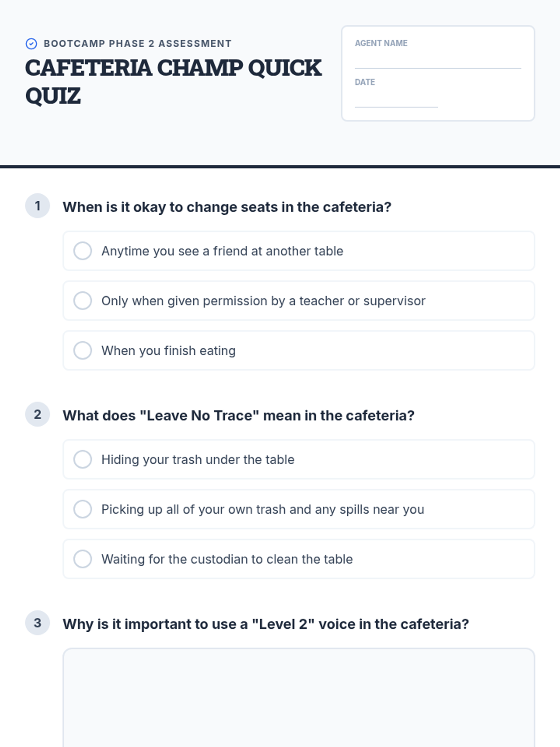Image resolution: width=560 pixels, height=747 pixels.
Task: Choose "Picking up all of your own trash"
Action: tap(83, 509)
